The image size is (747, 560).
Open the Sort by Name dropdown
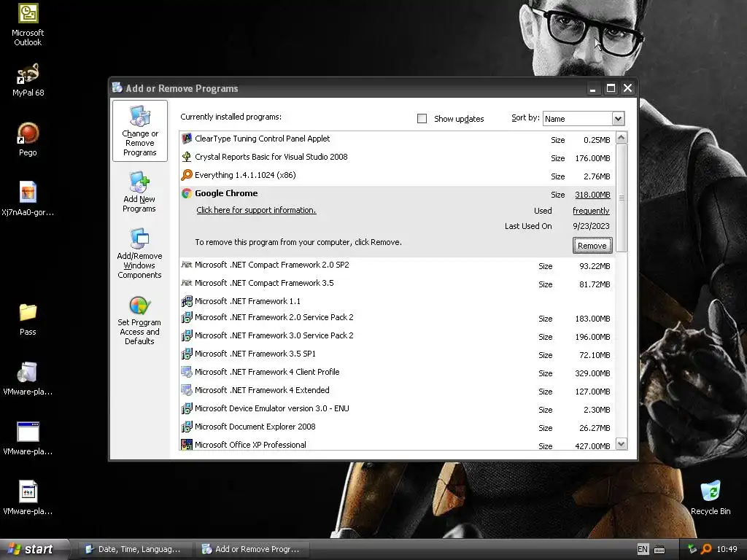618,119
